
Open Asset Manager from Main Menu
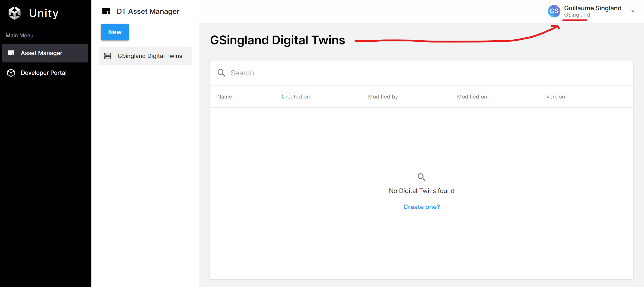pyautogui.click(x=41, y=53)
